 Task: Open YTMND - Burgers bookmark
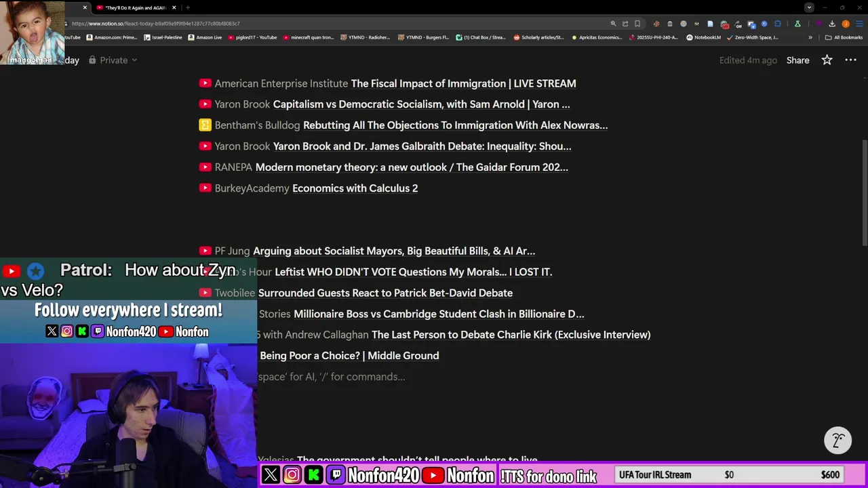click(x=424, y=37)
